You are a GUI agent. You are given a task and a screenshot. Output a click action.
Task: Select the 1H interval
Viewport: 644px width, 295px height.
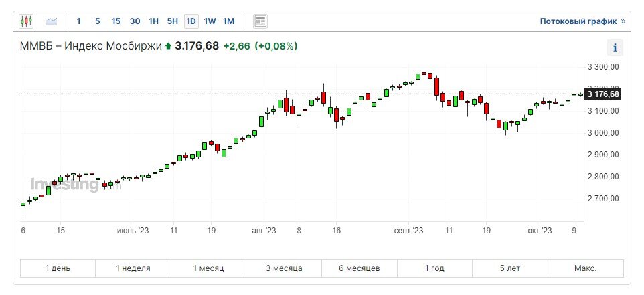pyautogui.click(x=153, y=21)
